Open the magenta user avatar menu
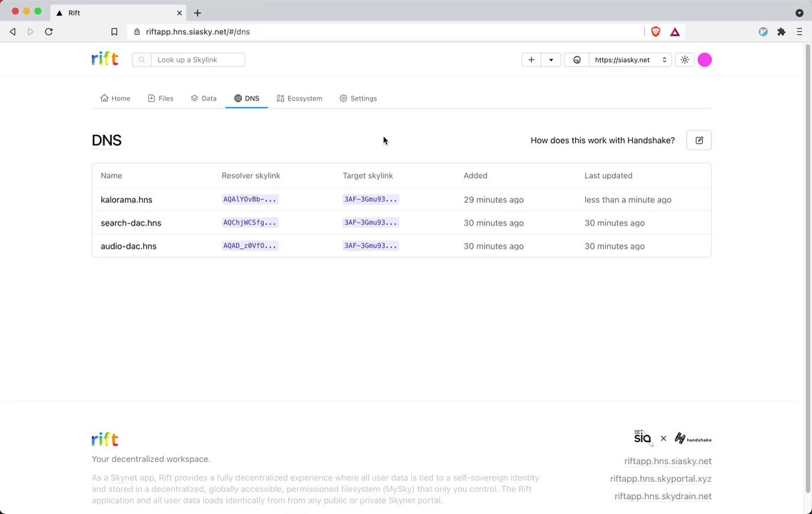The image size is (812, 514). [704, 60]
